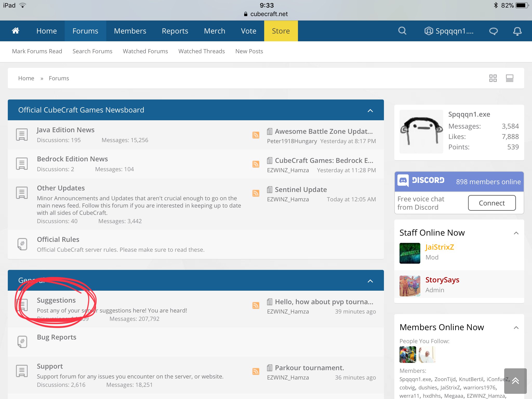Click the account icon next to Spqqqn1
The width and height of the screenshot is (532, 399).
pos(429,31)
